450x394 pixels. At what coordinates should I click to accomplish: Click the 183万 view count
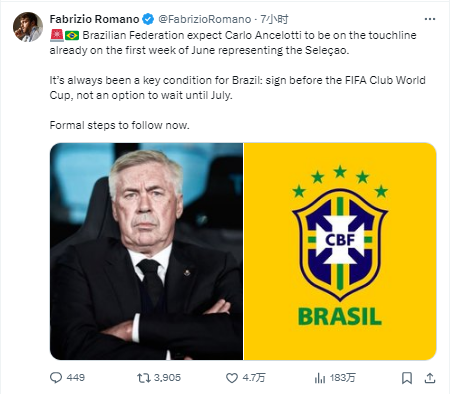(343, 378)
